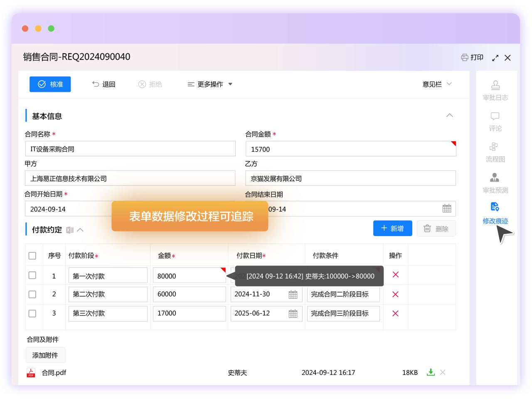Open the 评论 comment panel
The width and height of the screenshot is (532, 404).
[x=495, y=121]
